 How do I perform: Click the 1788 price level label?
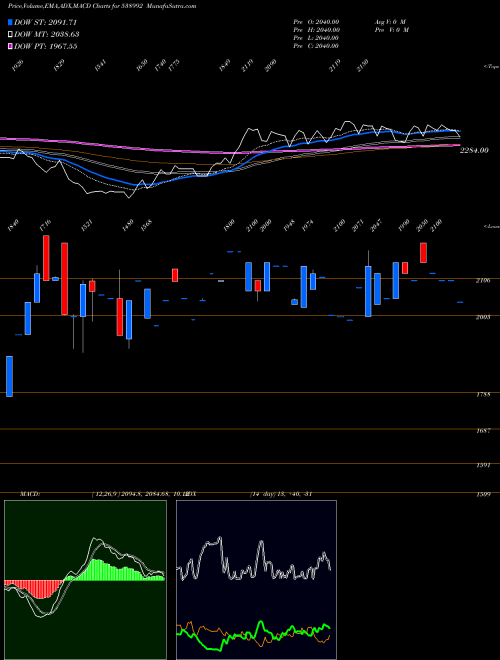point(483,395)
